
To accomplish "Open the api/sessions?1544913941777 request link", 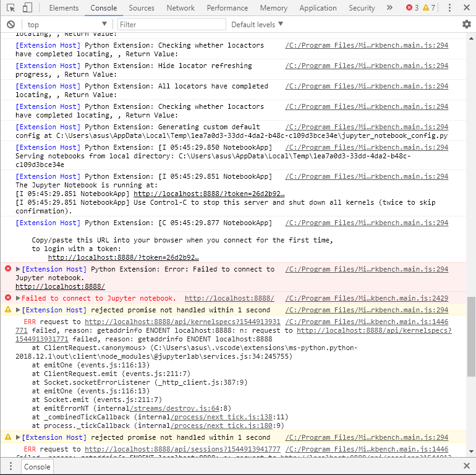I will click(x=182, y=449).
